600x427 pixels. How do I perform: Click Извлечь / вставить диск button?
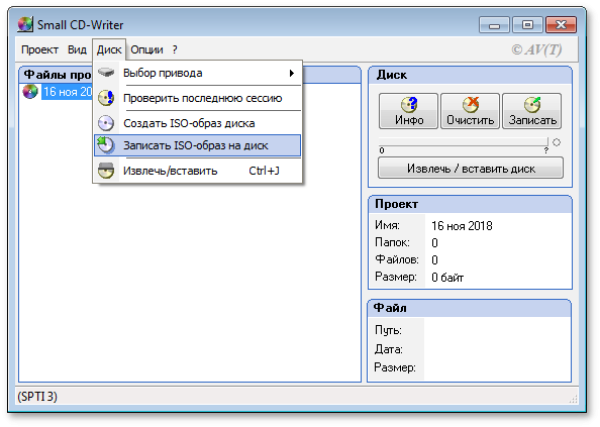click(x=471, y=168)
